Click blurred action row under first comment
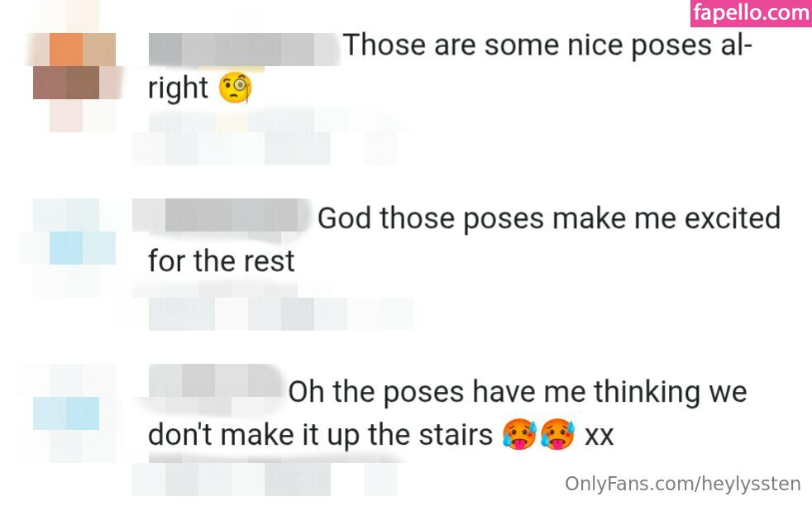Screen dimensions: 812x506 click(265, 141)
